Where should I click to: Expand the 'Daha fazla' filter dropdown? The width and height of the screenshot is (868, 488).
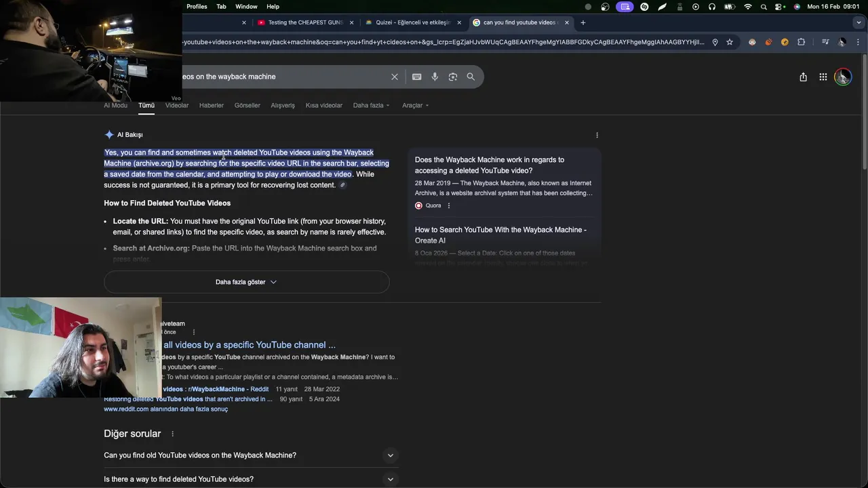[x=372, y=106]
